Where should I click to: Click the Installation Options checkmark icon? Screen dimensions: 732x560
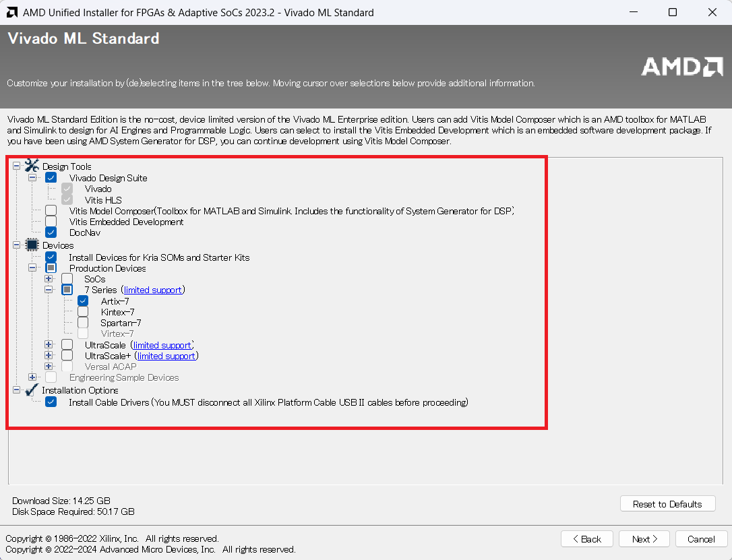coord(32,390)
